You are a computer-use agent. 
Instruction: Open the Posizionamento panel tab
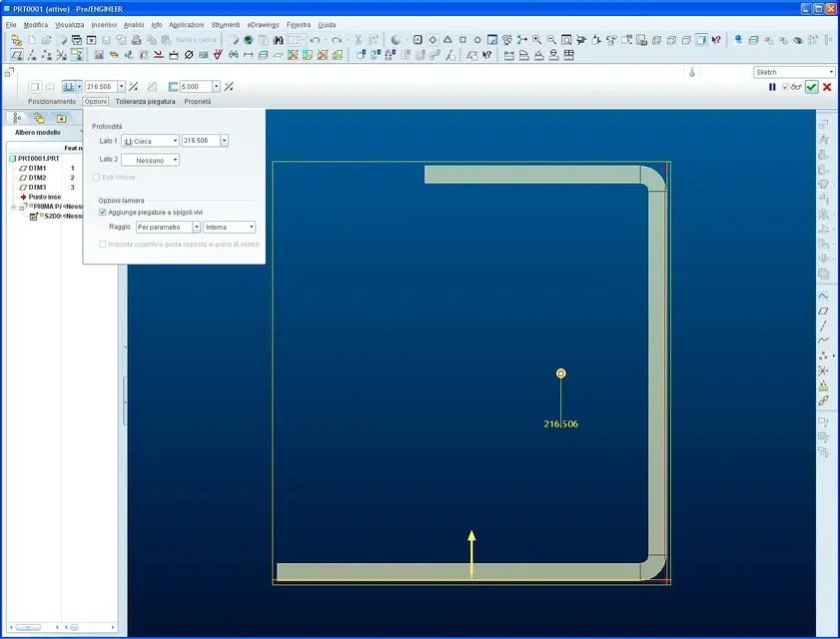click(52, 101)
